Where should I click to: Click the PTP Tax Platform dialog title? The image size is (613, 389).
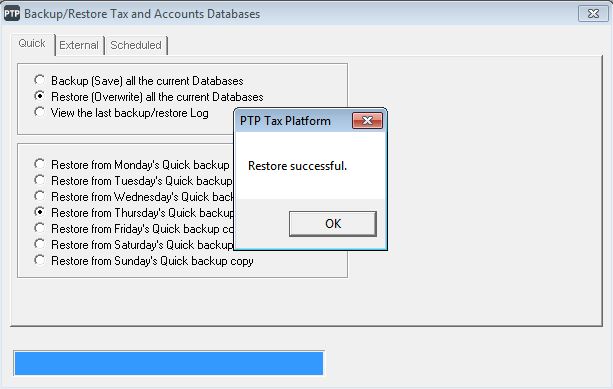(285, 121)
